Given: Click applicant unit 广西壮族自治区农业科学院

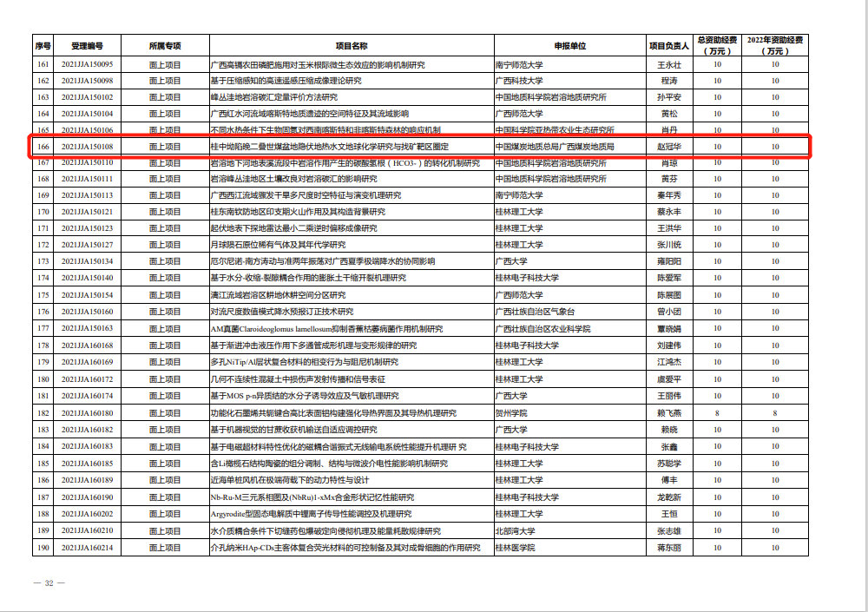Looking at the screenshot, I should [543, 329].
